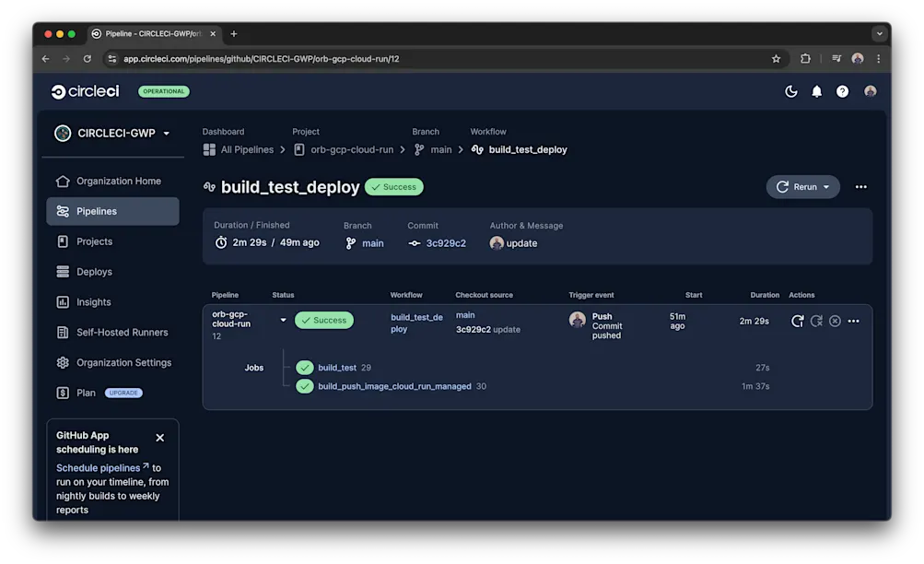Click the UPGRADE badge

[x=123, y=393]
